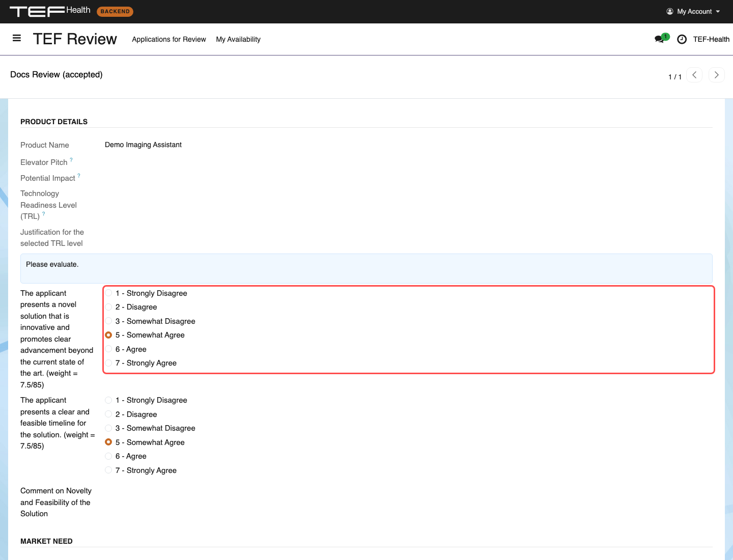Select '1 - Strongly Disagree' for the novel solution question
Viewport: 733px width, 560px height.
tap(108, 293)
